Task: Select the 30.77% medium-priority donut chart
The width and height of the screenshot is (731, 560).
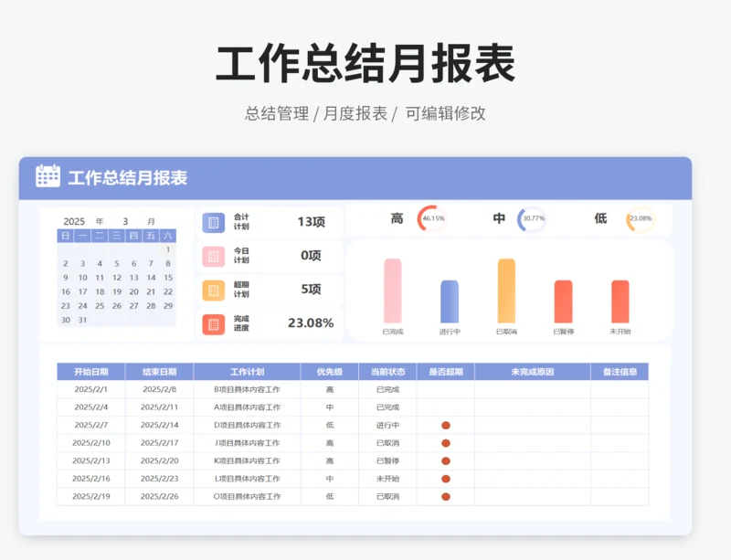Action: (532, 218)
